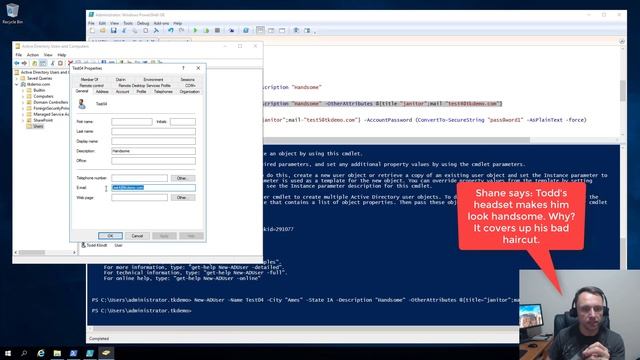
Task: Open File Explorer from the taskbar
Action: (x=57, y=353)
